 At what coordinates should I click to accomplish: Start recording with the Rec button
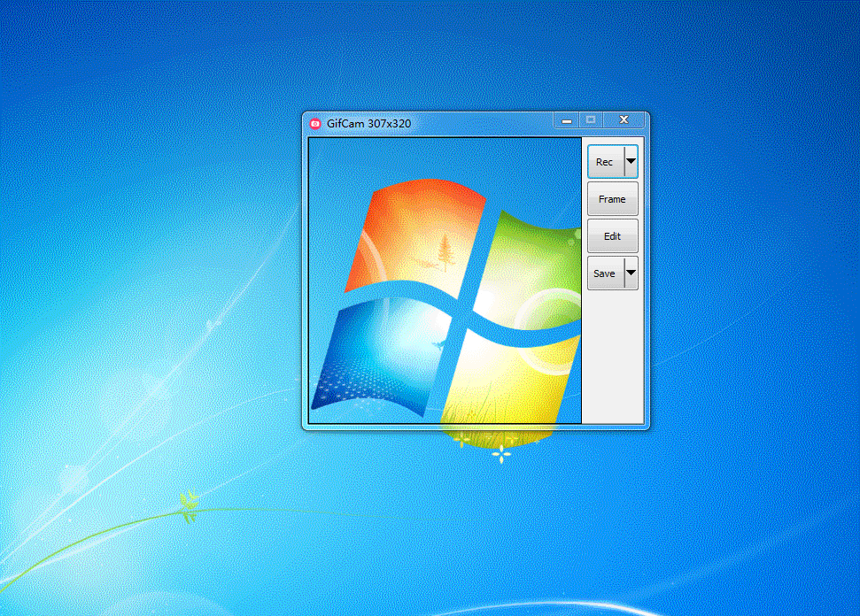(x=606, y=162)
